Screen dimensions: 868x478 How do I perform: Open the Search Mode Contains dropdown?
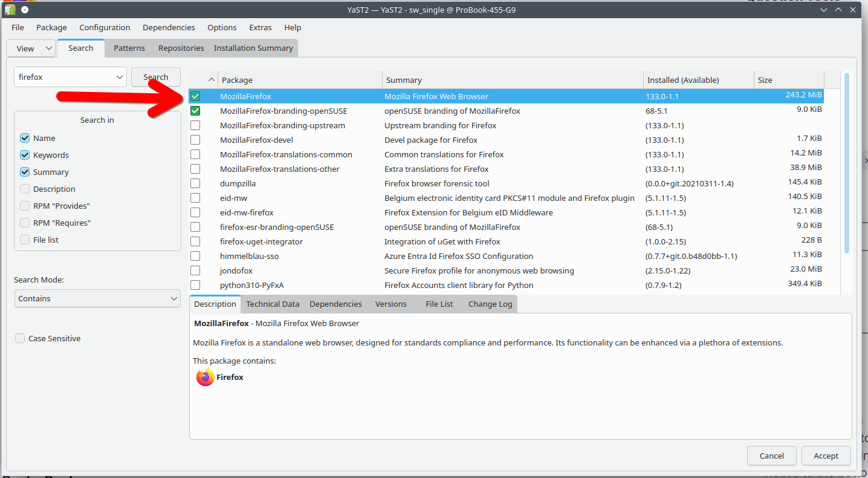click(97, 298)
